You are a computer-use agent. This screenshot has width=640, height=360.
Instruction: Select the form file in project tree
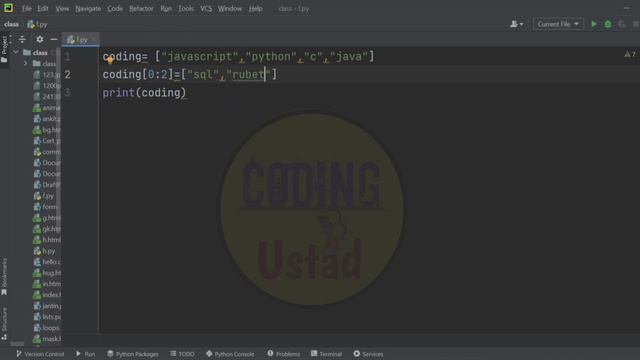47,207
